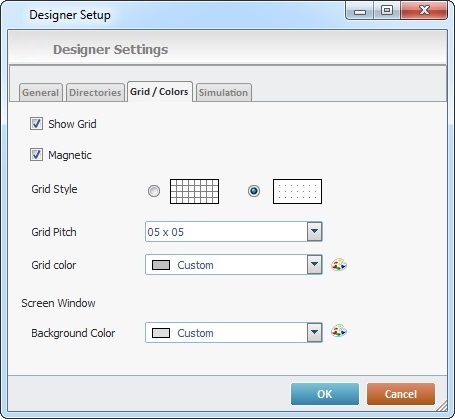The image size is (455, 419).
Task: Click the Cancel button
Action: pos(401,394)
